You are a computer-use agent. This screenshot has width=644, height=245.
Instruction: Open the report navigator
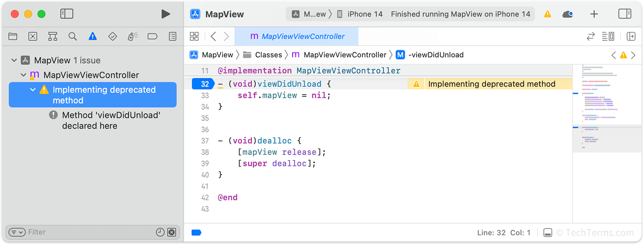[x=173, y=37]
